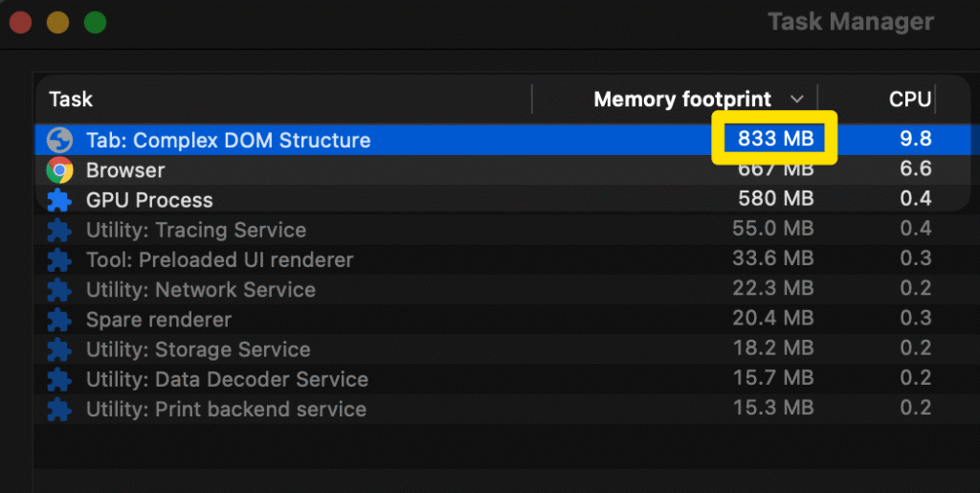Screen dimensions: 980x493
Task: Select the GPU Process task name
Action: tap(149, 200)
